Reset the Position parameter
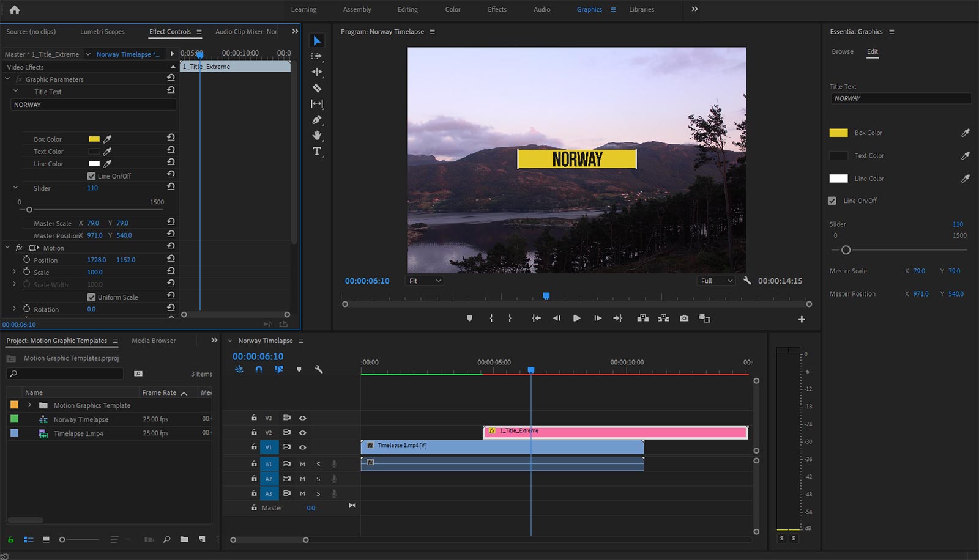 (x=171, y=259)
